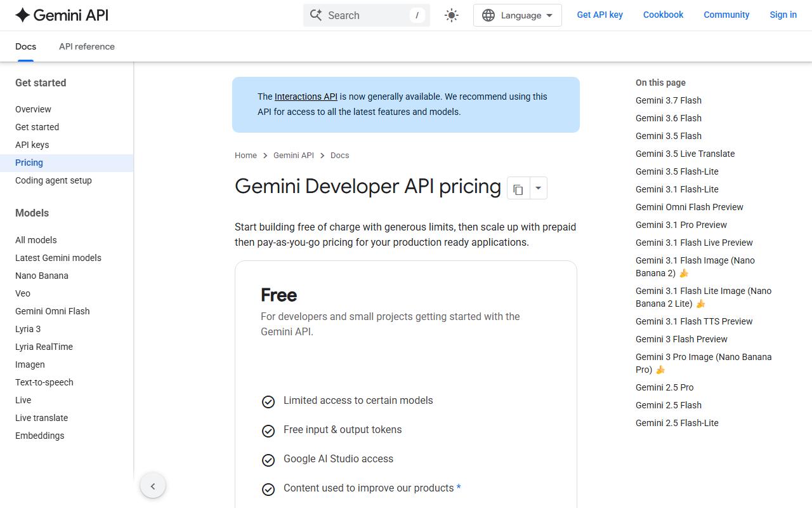This screenshot has height=508, width=812.
Task: Switch to the Docs tab
Action: (25, 46)
